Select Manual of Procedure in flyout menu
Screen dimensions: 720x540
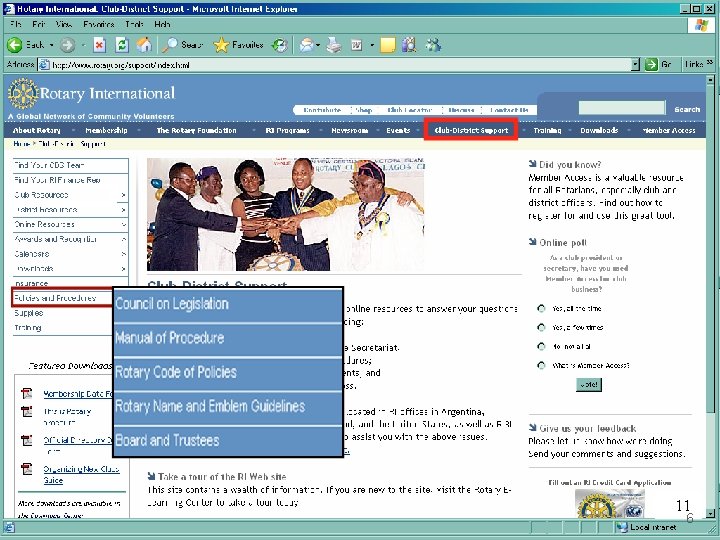[228, 338]
